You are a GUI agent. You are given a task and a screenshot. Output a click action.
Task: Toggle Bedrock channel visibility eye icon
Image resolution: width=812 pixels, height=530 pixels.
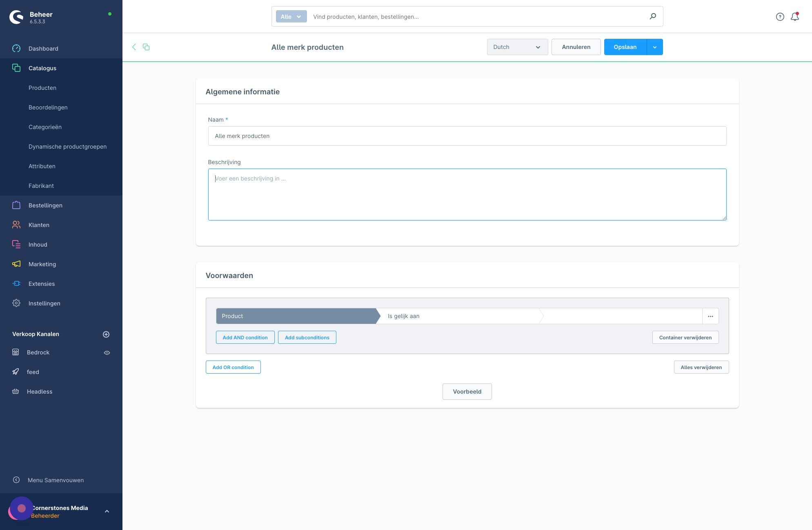pos(107,353)
